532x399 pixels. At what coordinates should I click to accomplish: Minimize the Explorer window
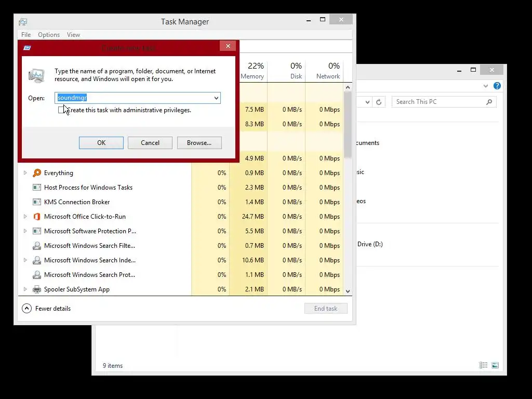click(x=459, y=70)
